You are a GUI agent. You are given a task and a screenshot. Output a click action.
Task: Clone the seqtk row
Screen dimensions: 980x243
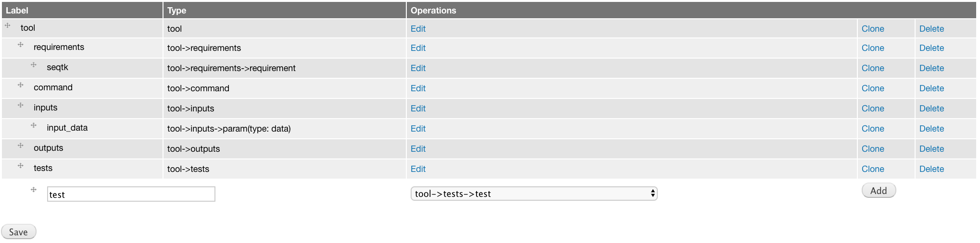click(873, 68)
